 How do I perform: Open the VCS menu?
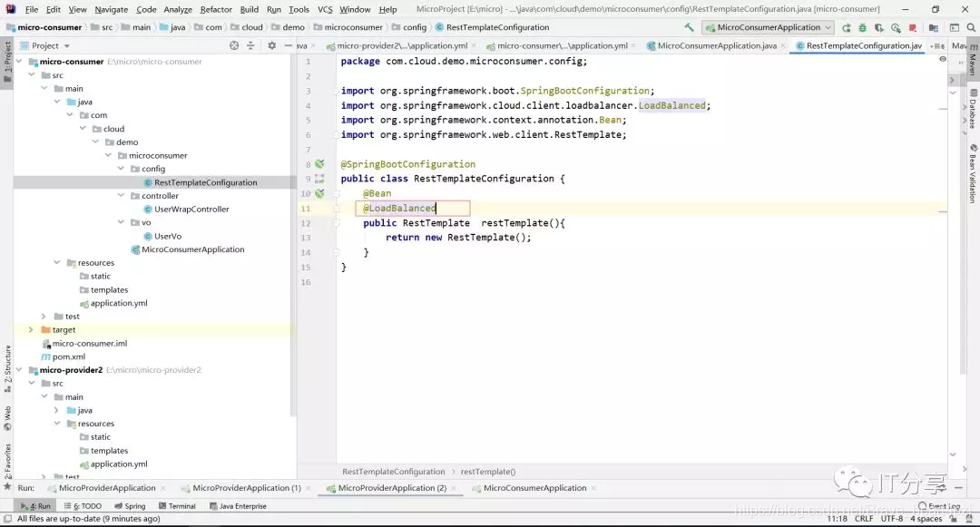click(x=325, y=9)
